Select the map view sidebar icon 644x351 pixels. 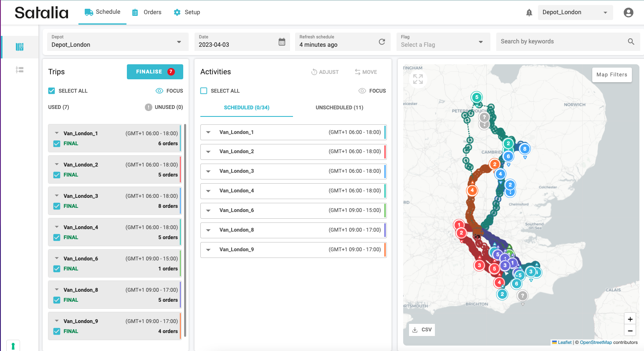point(20,47)
